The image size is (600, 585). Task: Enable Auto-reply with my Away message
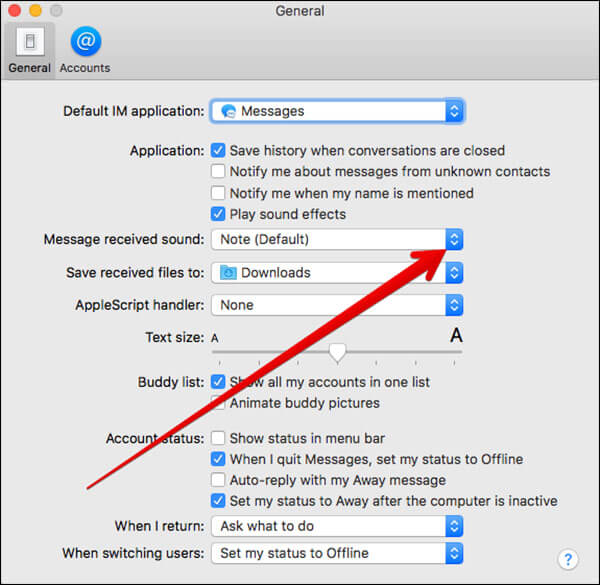tap(218, 480)
